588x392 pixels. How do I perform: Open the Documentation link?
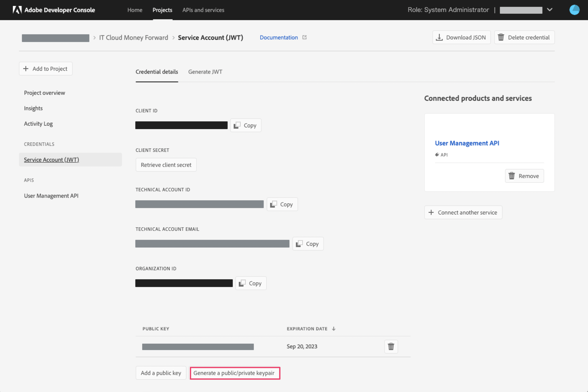(x=279, y=37)
